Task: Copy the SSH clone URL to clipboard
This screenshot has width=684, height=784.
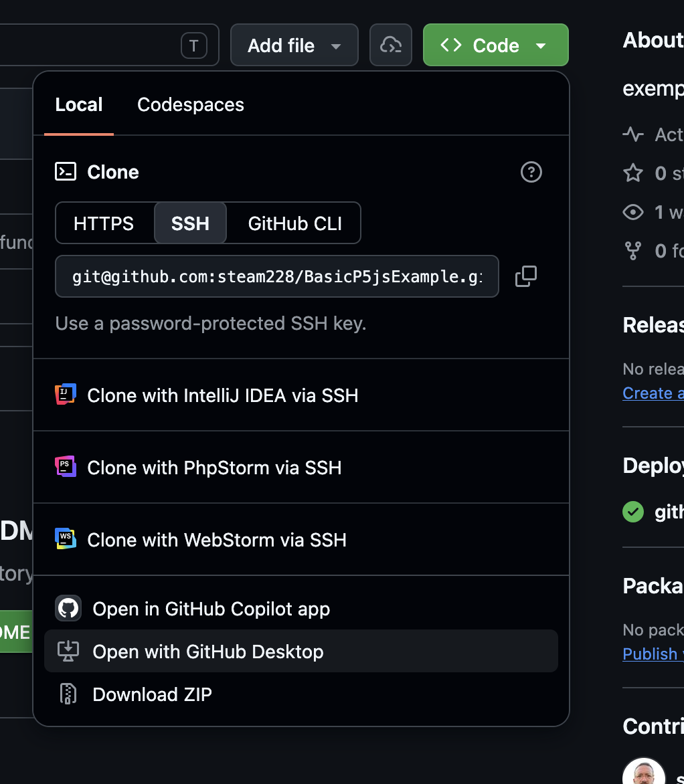Action: (526, 276)
